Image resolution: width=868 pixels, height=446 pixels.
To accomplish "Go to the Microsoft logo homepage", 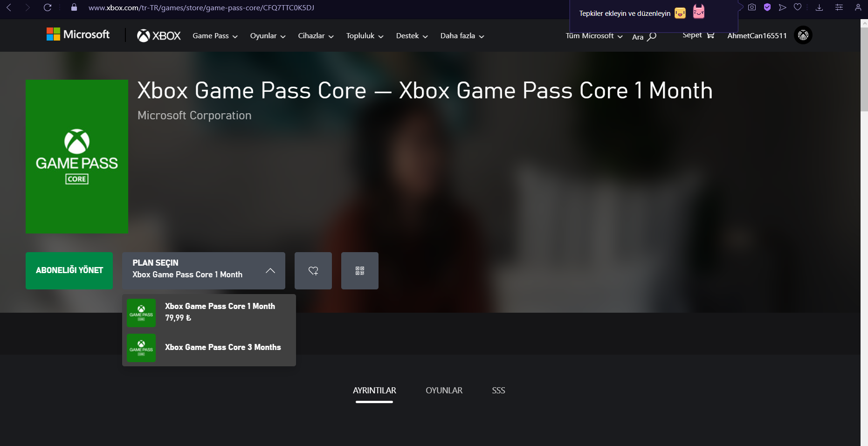I will (78, 34).
